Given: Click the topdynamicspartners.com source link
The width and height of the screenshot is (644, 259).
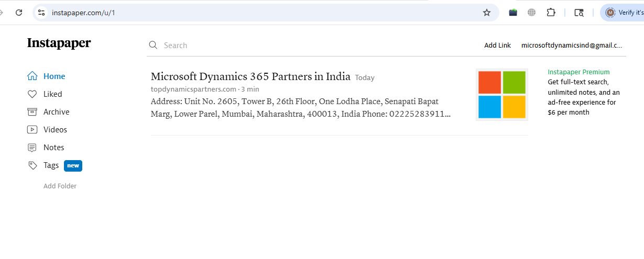Looking at the screenshot, I should [193, 89].
